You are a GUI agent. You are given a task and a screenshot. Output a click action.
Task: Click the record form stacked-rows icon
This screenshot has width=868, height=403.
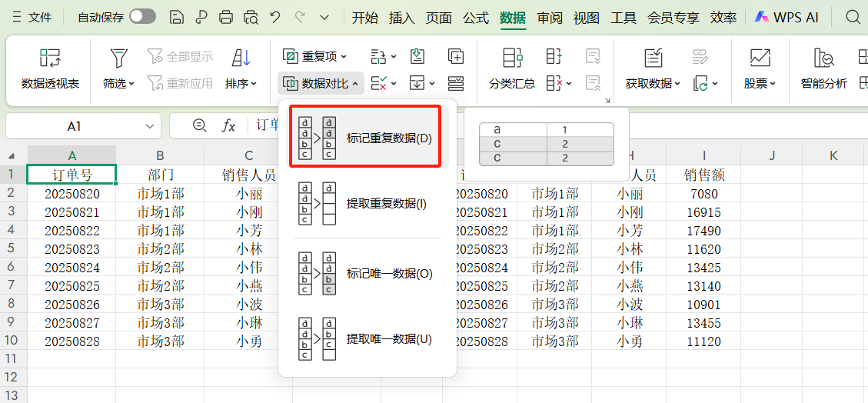click(x=456, y=84)
